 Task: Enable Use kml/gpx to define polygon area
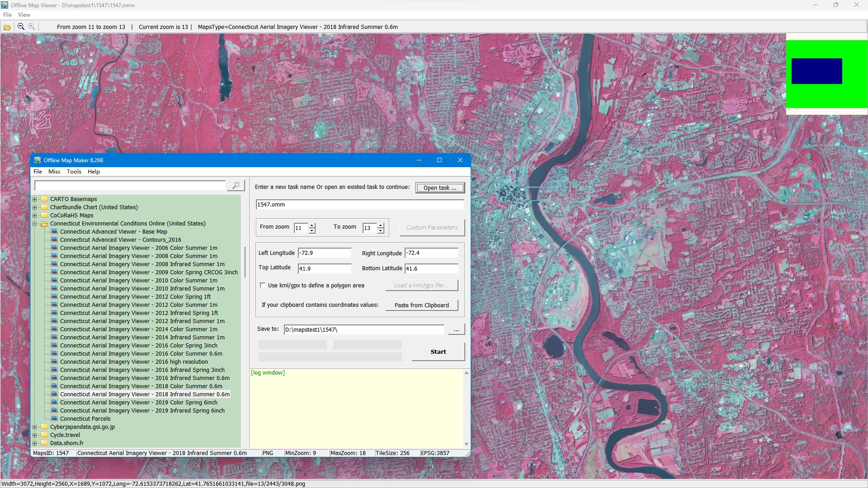click(x=263, y=285)
